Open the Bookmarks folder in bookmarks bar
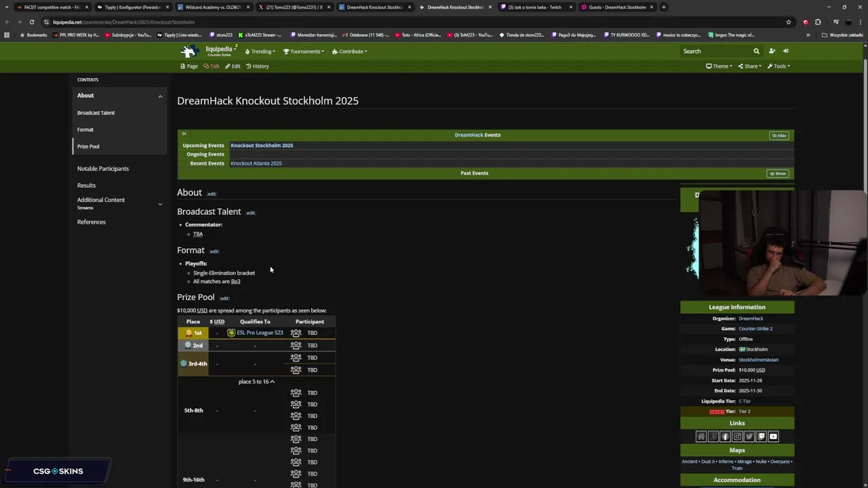Viewport: 868px width, 488px height. (33, 35)
